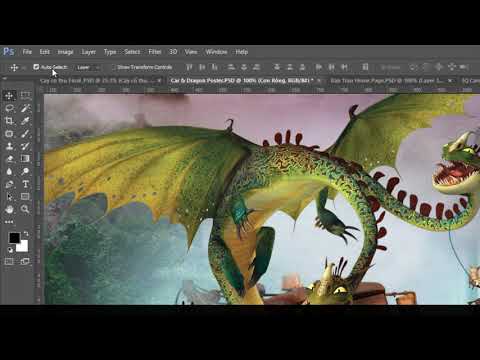This screenshot has height=360, width=480.
Task: Choose the Zoom tool in toolbox
Action: coord(25,209)
